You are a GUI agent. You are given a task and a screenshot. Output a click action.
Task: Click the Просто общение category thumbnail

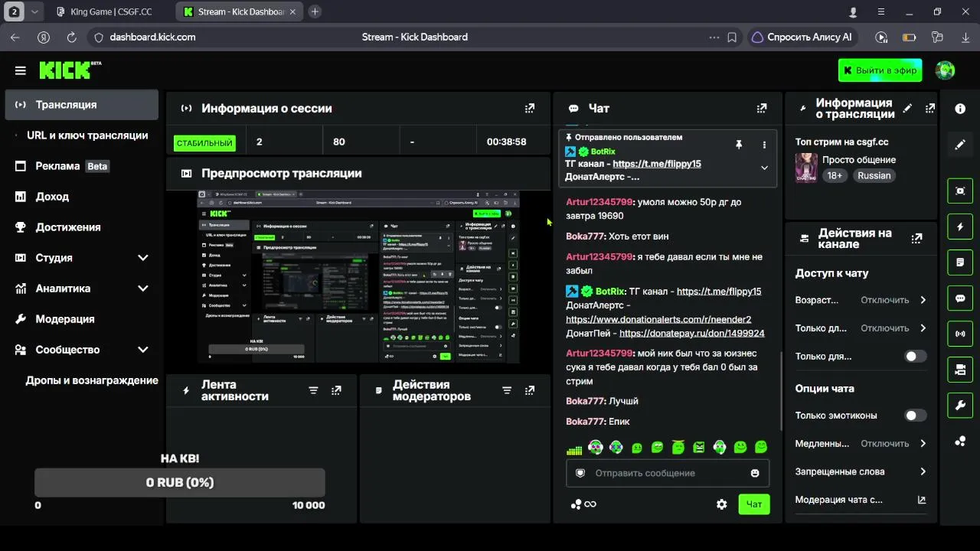coord(806,168)
